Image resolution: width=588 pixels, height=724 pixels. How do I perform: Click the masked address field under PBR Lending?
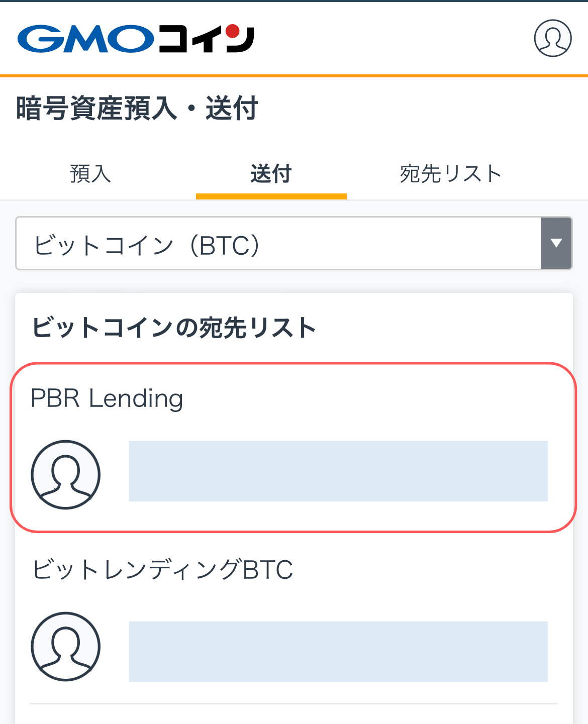coord(338,471)
